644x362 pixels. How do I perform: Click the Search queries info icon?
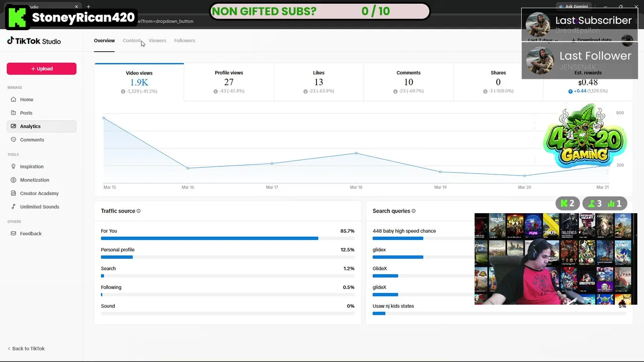coord(414,211)
